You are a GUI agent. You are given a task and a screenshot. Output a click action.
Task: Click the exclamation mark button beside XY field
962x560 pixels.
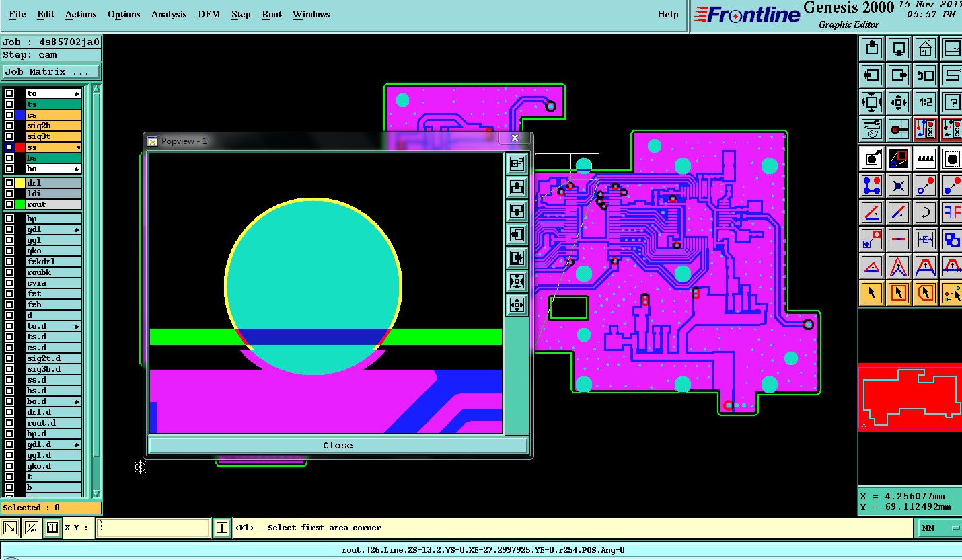coord(222,528)
